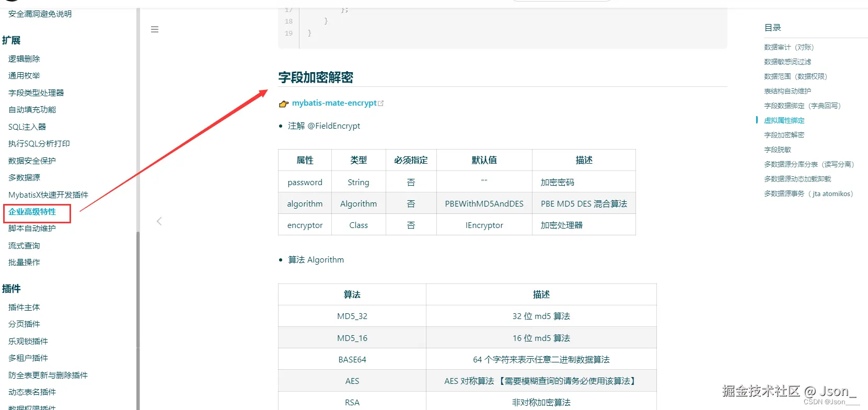Click the BASE64 algorithm cell
Viewport: 868px width, 410px height.
[352, 359]
